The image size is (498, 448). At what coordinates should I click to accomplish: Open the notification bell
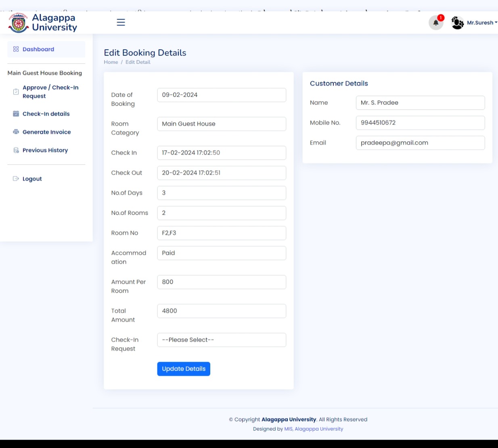(436, 23)
